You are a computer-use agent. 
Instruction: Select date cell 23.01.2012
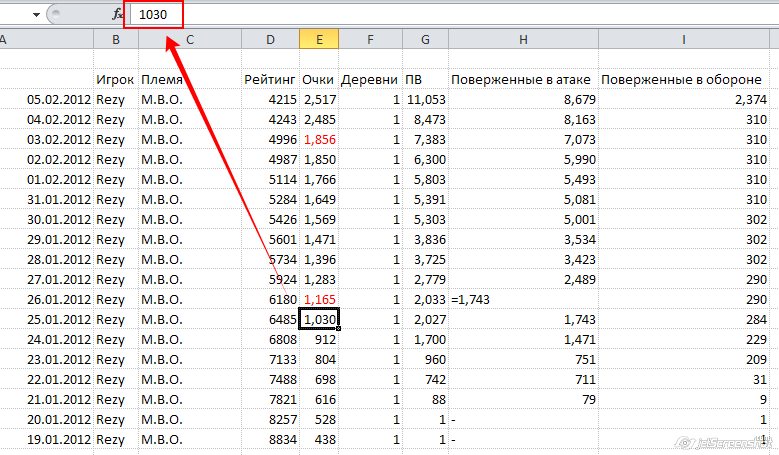(47, 360)
